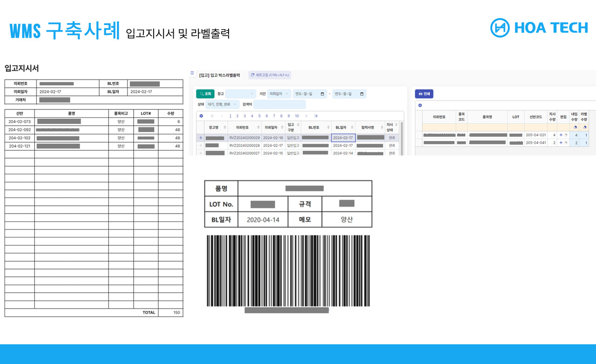Click 내입 수량 cell in 205-04-021 row

click(574, 135)
